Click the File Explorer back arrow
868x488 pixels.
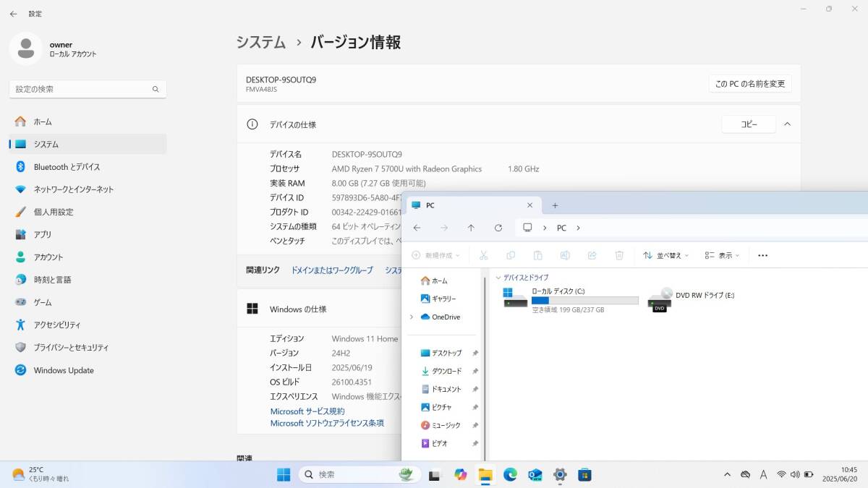click(x=417, y=228)
